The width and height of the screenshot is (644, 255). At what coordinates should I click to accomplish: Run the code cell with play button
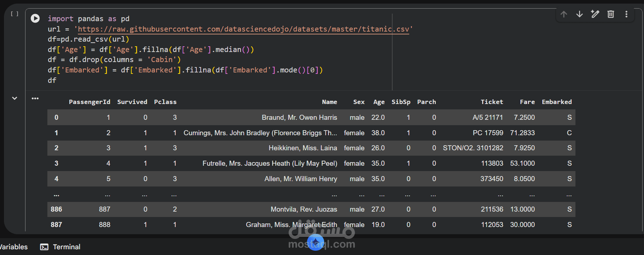pos(35,18)
